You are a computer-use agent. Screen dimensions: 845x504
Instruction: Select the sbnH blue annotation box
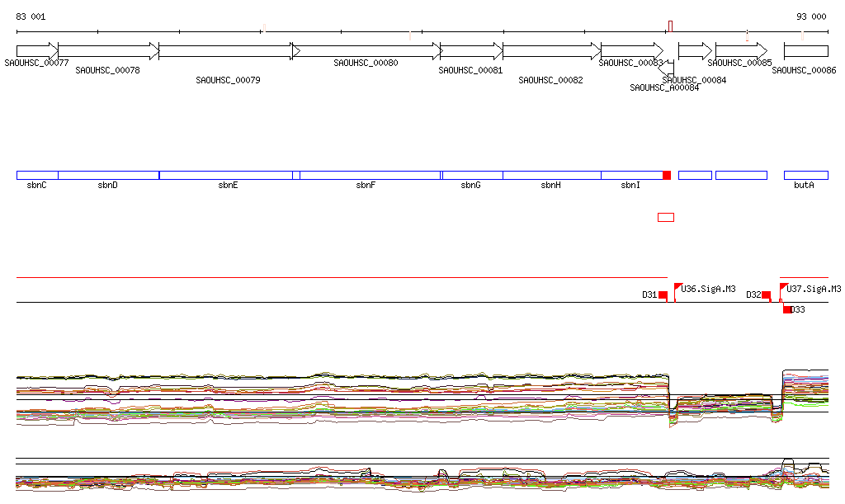point(551,175)
